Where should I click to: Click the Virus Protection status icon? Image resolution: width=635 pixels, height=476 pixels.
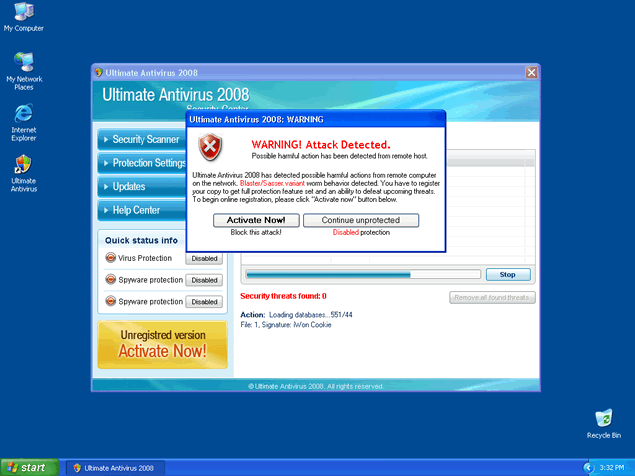[x=110, y=258]
